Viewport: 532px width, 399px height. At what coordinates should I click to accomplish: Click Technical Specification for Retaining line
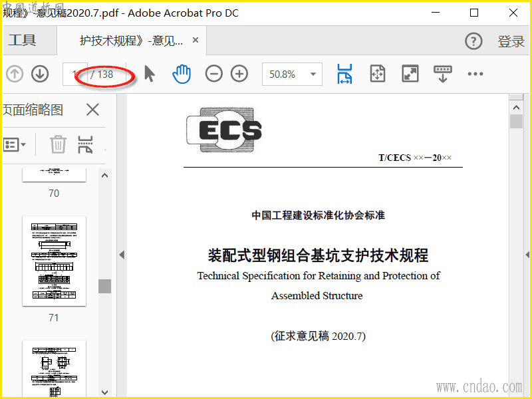[x=319, y=276]
